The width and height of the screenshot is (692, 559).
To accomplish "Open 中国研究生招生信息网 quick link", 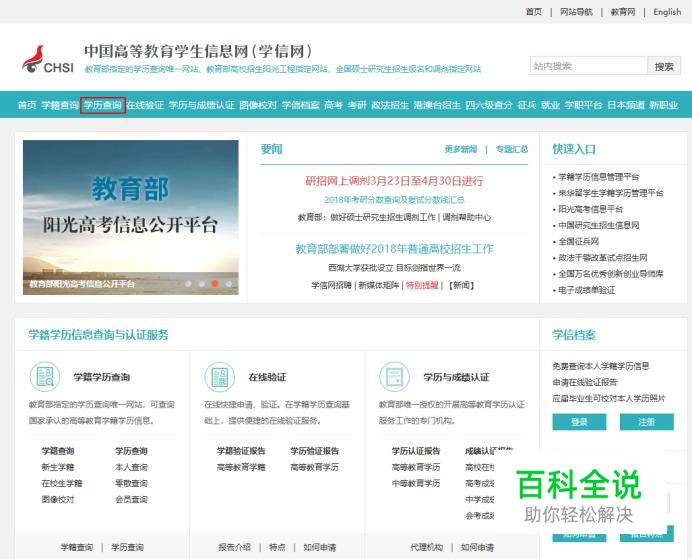I will (598, 225).
